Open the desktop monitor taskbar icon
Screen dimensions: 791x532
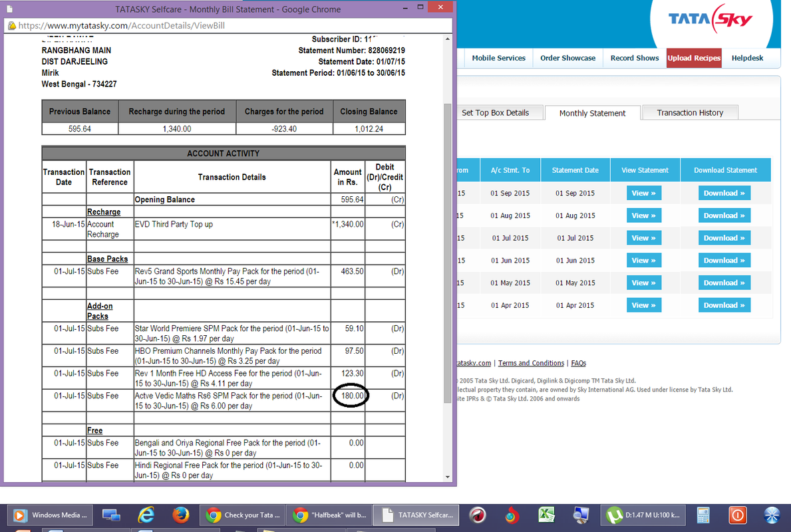coord(581,515)
